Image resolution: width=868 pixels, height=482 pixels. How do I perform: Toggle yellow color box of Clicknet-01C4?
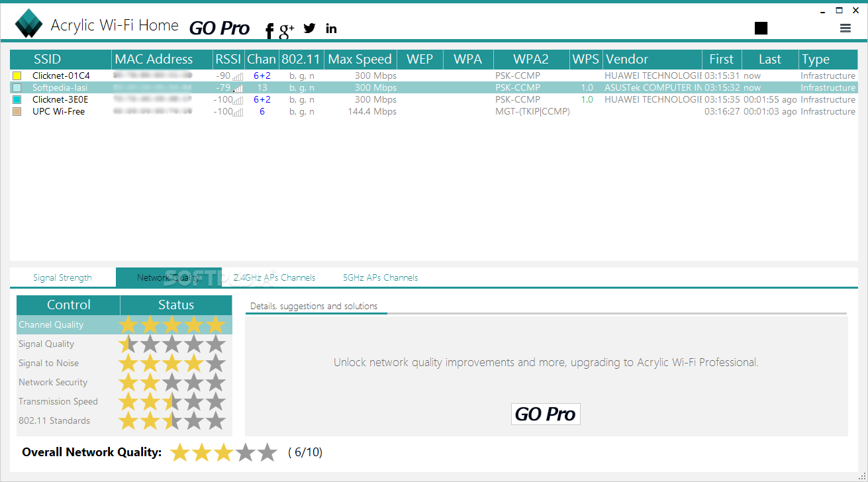click(x=17, y=76)
